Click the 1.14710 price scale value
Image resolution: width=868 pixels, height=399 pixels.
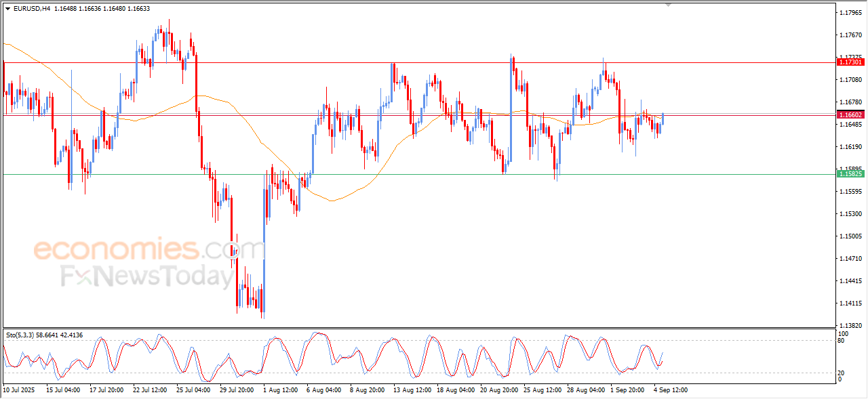coord(850,259)
